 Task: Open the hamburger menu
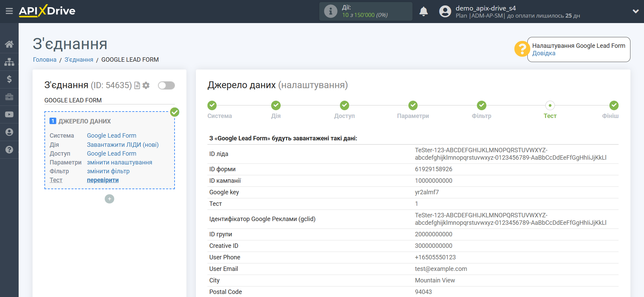click(9, 11)
